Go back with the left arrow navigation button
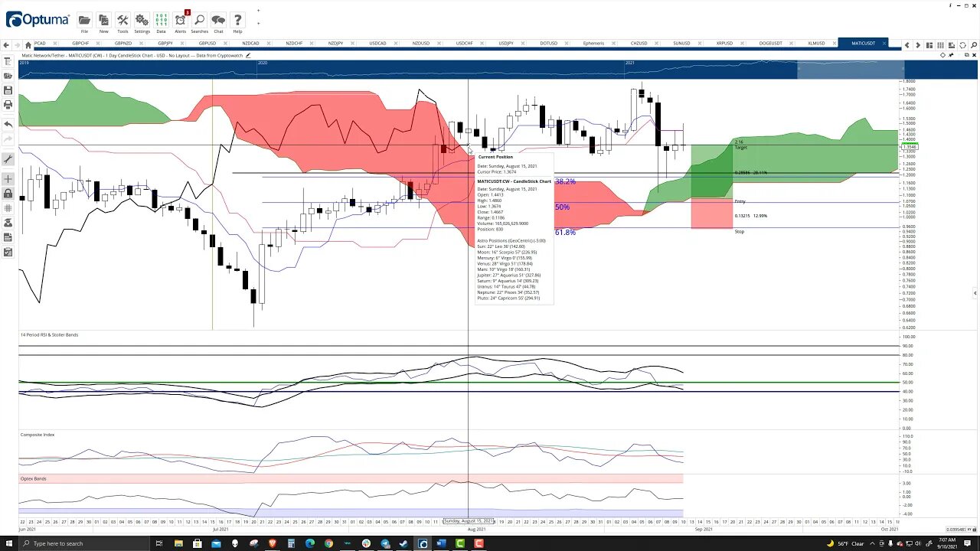Viewport: 980px width, 551px height. pyautogui.click(x=6, y=44)
